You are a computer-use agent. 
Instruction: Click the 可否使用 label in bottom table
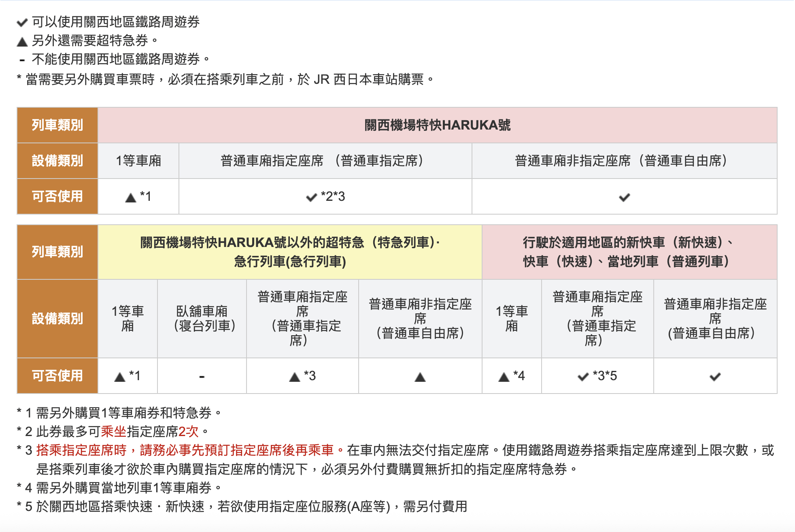(x=57, y=376)
